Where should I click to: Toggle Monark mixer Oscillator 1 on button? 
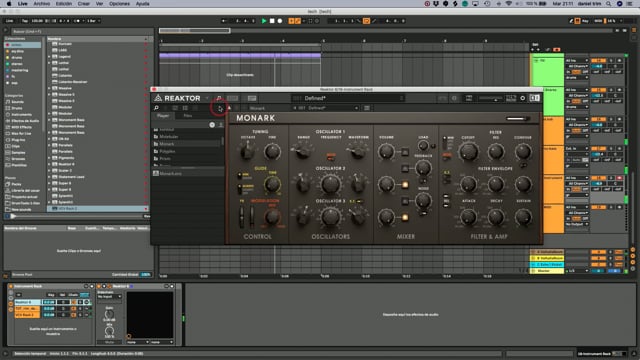pos(405,152)
